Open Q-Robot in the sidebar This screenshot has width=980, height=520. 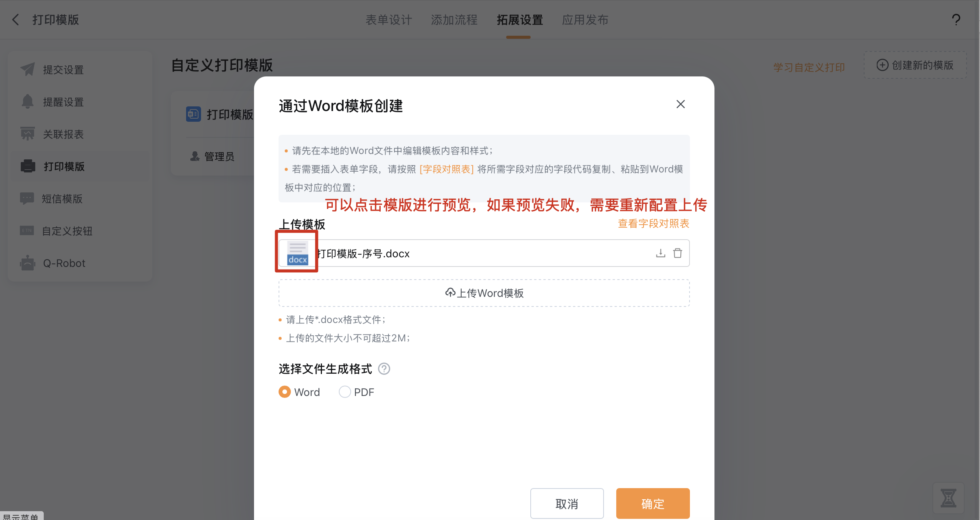point(80,263)
